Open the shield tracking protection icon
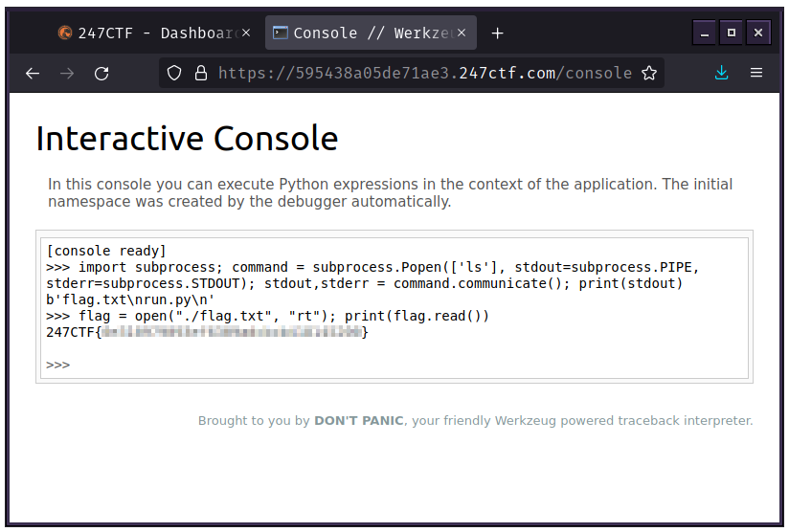789x532 pixels. (174, 73)
